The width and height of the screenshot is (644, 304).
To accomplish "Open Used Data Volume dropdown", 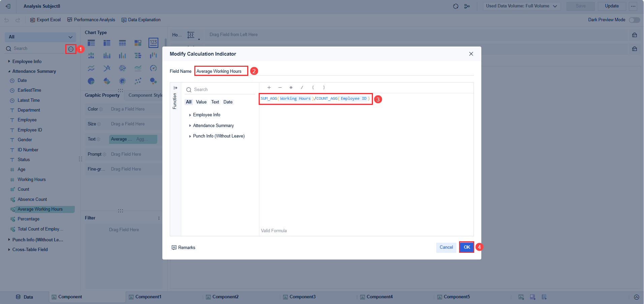I will point(522,6).
